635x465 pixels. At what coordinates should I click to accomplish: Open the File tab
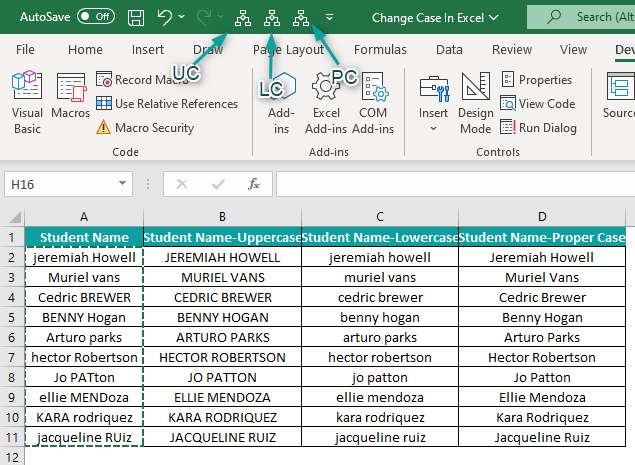tap(25, 49)
